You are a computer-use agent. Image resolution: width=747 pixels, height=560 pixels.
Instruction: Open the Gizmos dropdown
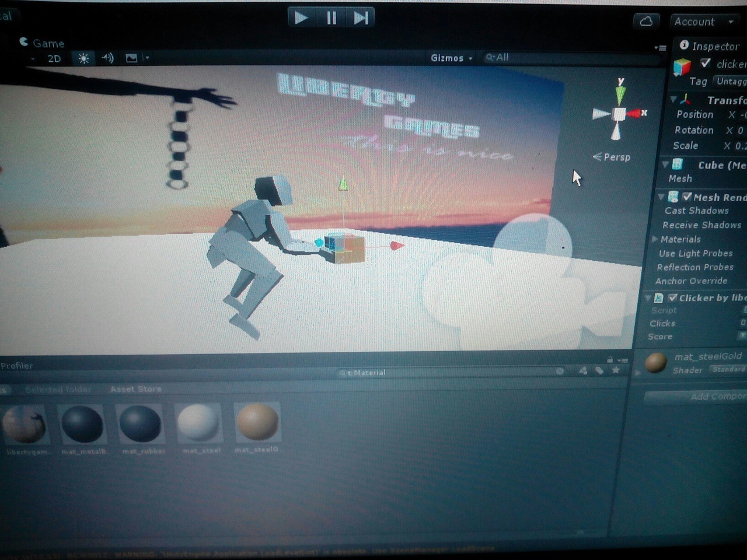(452, 58)
